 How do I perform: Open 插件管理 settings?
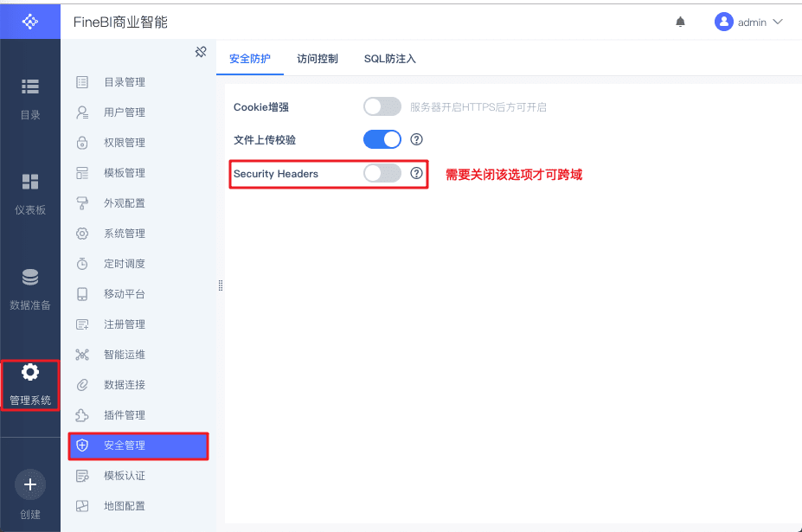click(125, 415)
